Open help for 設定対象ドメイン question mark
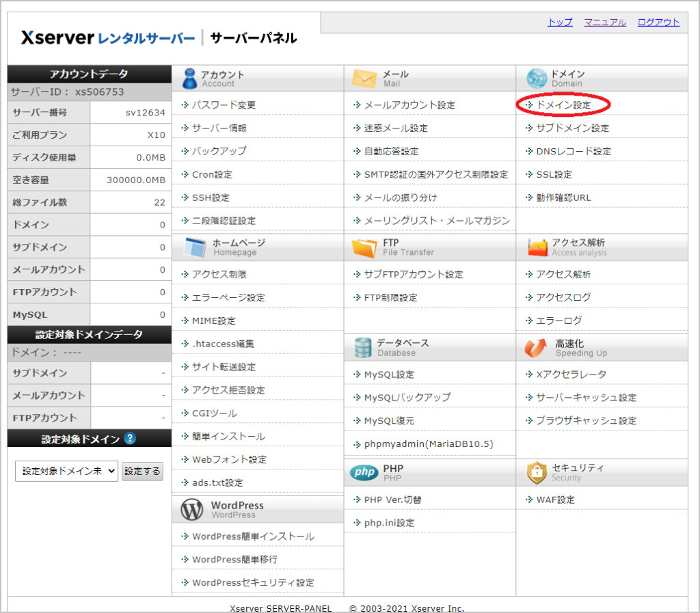The height and width of the screenshot is (613, 700). (x=130, y=439)
